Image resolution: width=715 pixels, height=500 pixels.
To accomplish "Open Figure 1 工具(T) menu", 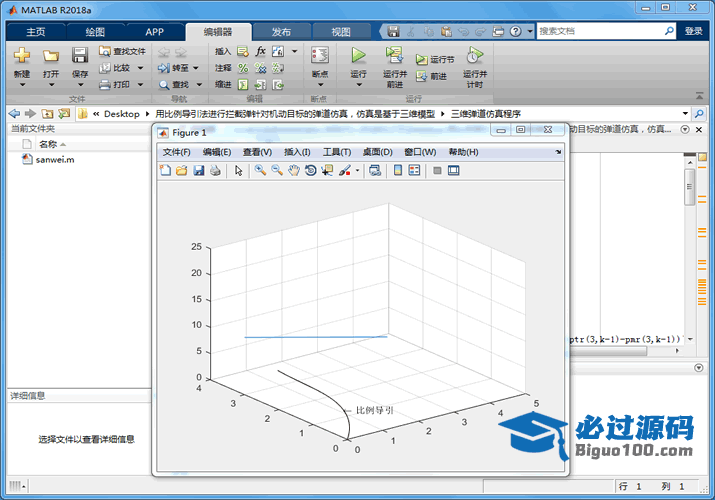I will 337,152.
